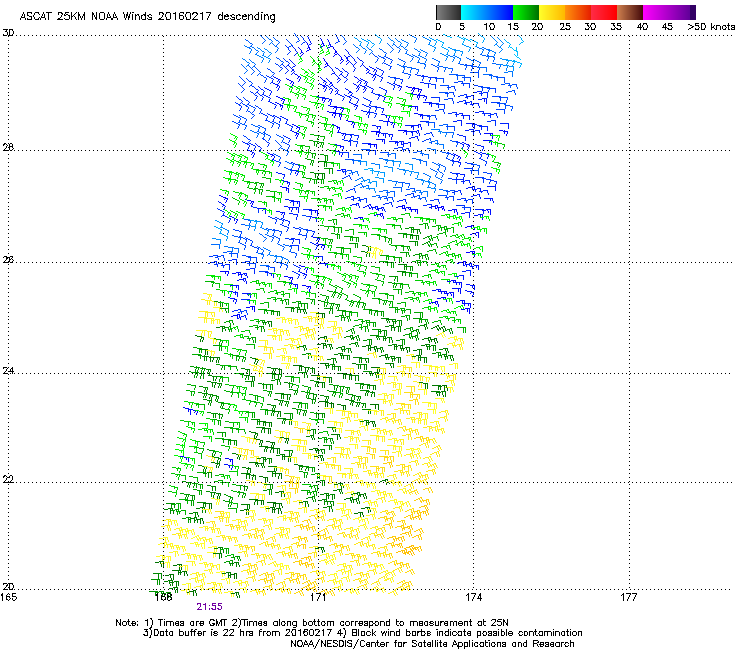Viewport: 740px width, 650px height.
Task: Click the '5' legend speed label
Action: coord(462,27)
